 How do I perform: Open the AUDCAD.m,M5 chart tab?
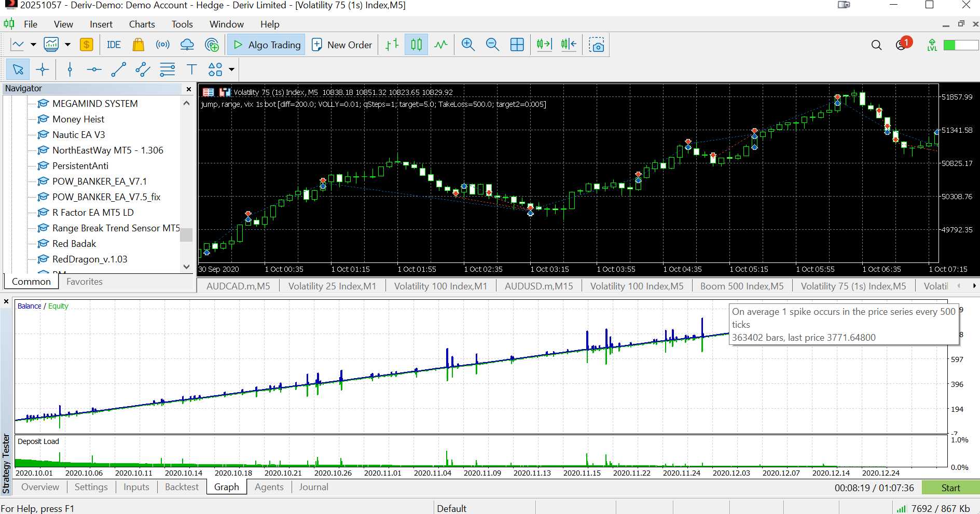(x=238, y=286)
